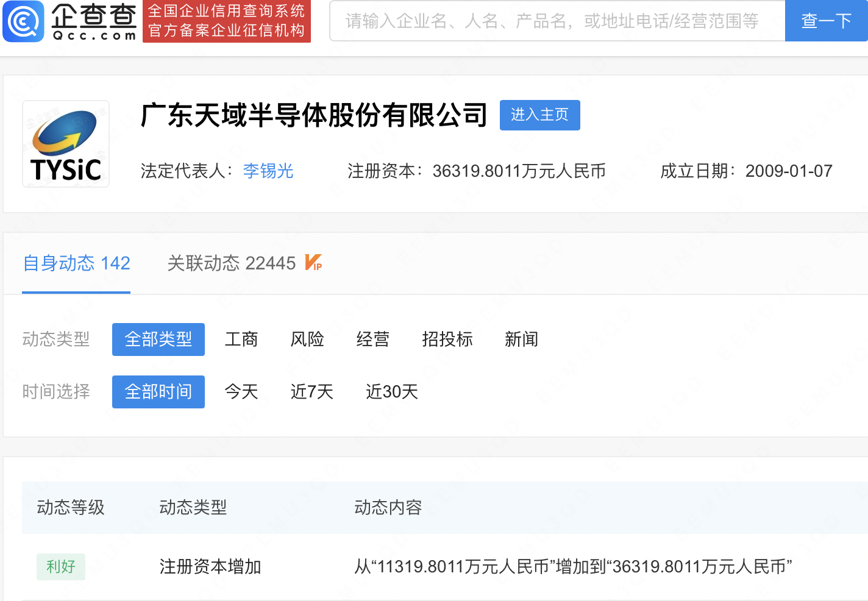Switch to 自身动态 142 tab
The width and height of the screenshot is (868, 601).
pos(76,263)
